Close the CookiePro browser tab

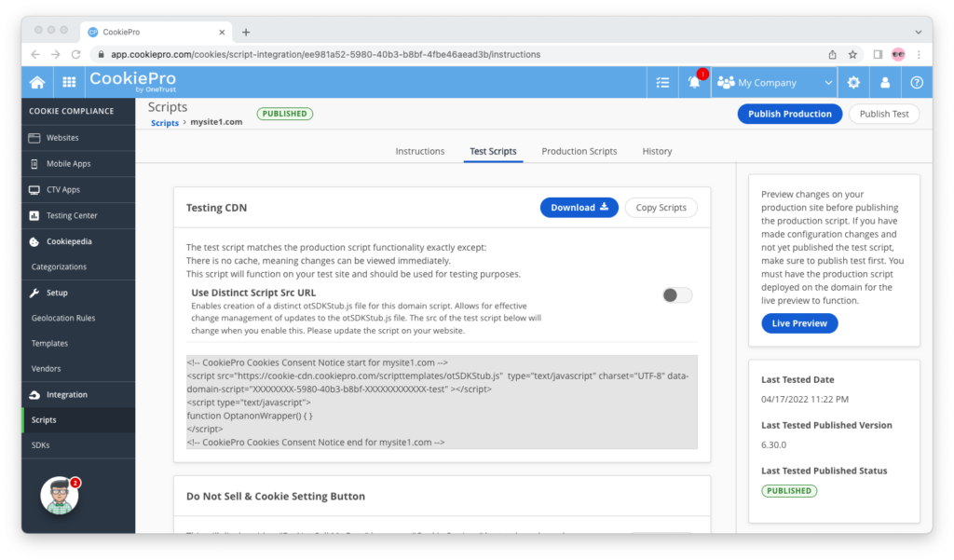(222, 33)
